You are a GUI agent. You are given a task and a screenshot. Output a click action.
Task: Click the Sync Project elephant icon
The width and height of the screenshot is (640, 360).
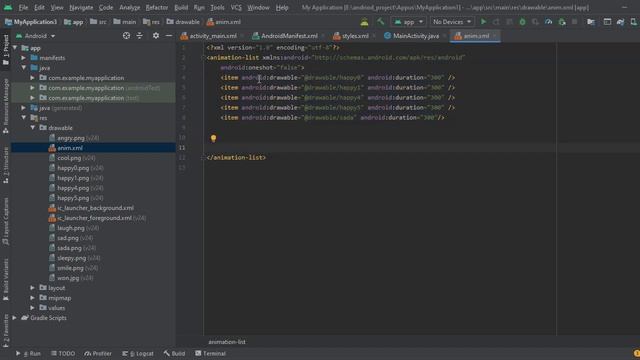coord(620,22)
